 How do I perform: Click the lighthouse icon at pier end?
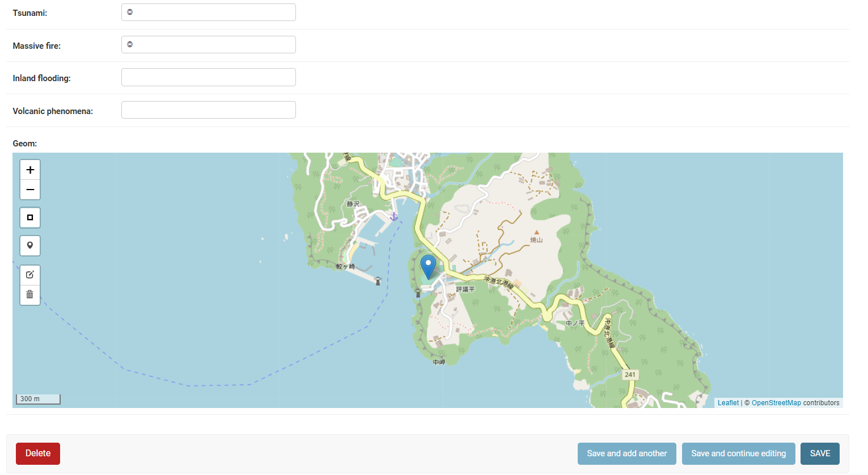(x=378, y=280)
